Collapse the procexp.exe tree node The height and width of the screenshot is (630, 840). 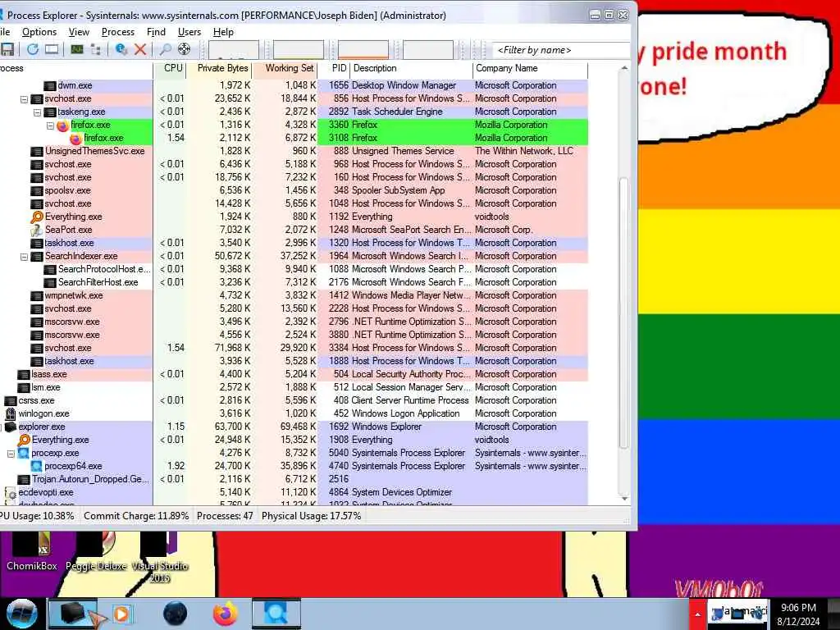point(11,453)
